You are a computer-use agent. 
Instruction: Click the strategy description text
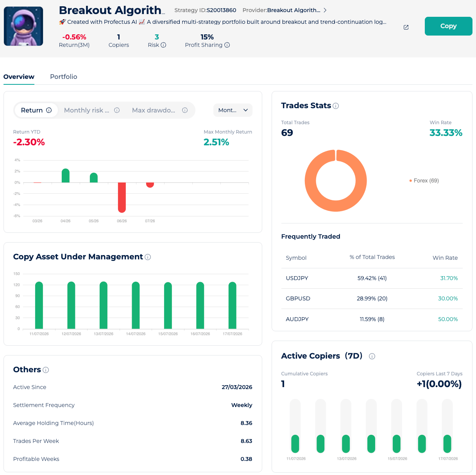pos(223,22)
